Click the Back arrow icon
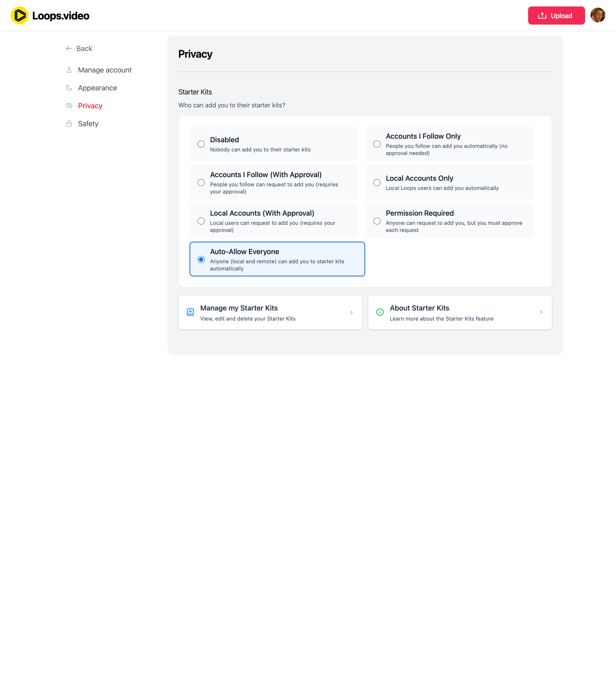The height and width of the screenshot is (693, 616). coord(69,49)
